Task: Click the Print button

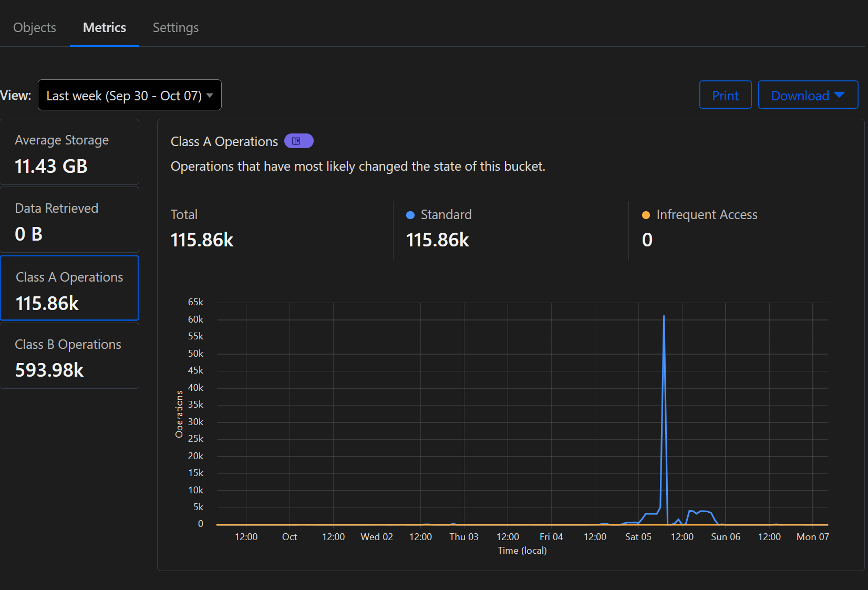Action: coord(725,95)
